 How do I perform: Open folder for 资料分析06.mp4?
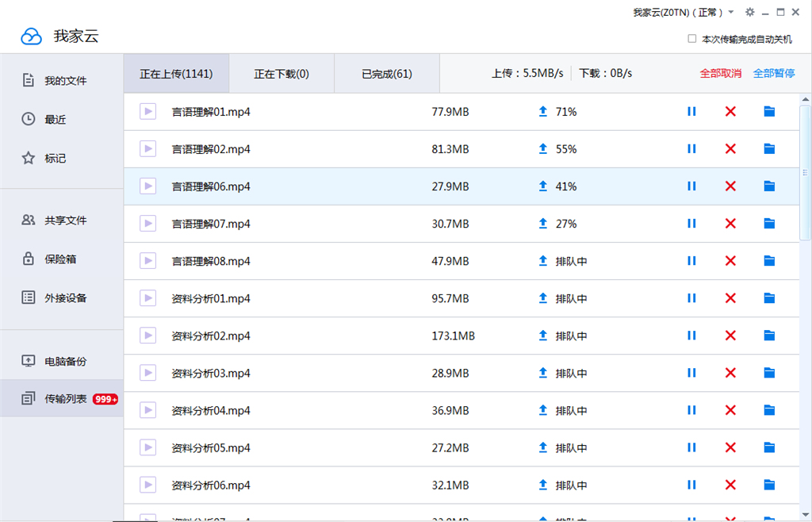click(x=768, y=485)
